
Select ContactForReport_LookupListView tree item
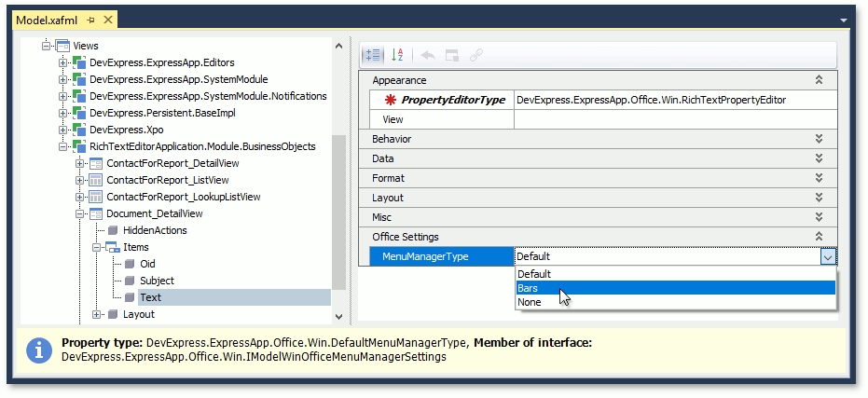click(x=184, y=197)
